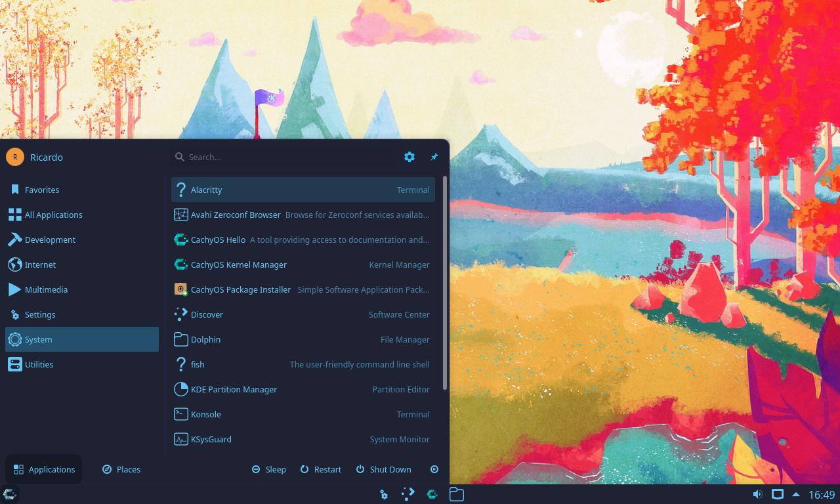Click the Sleep button

[x=269, y=469]
